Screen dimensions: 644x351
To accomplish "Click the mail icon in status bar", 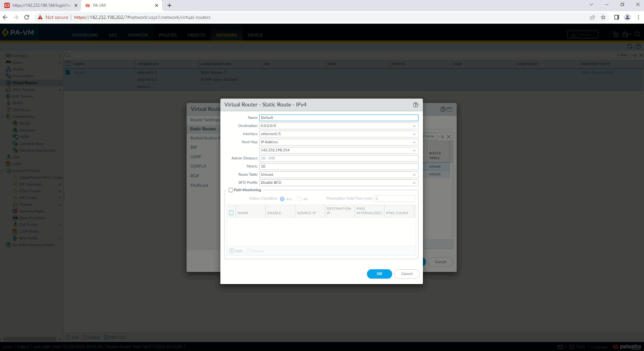I will 560,347.
